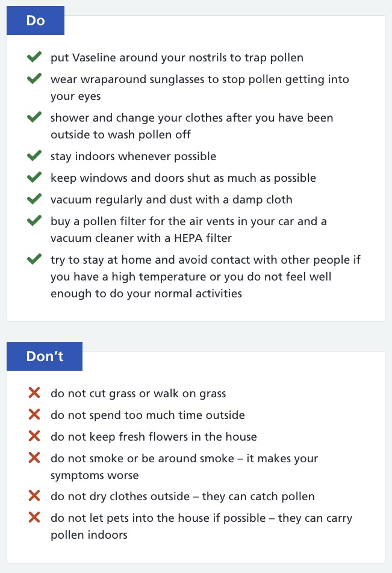The width and height of the screenshot is (392, 573).
Task: Click the green tick for stay indoors
Action: (34, 156)
